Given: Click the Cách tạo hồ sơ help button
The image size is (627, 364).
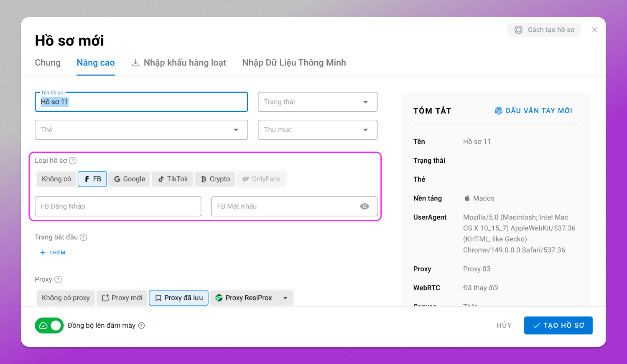Looking at the screenshot, I should (544, 30).
